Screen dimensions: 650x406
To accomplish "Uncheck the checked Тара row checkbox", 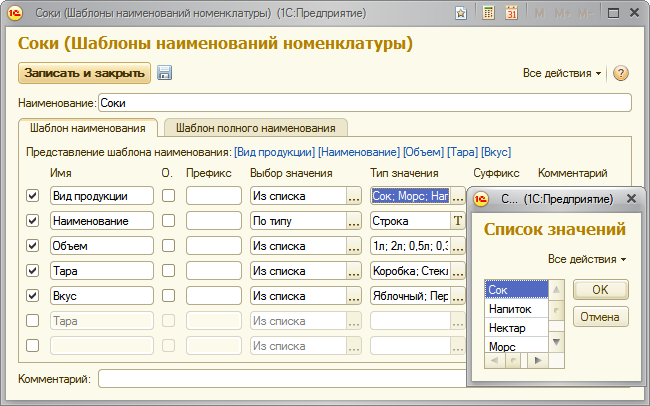I will tap(32, 271).
